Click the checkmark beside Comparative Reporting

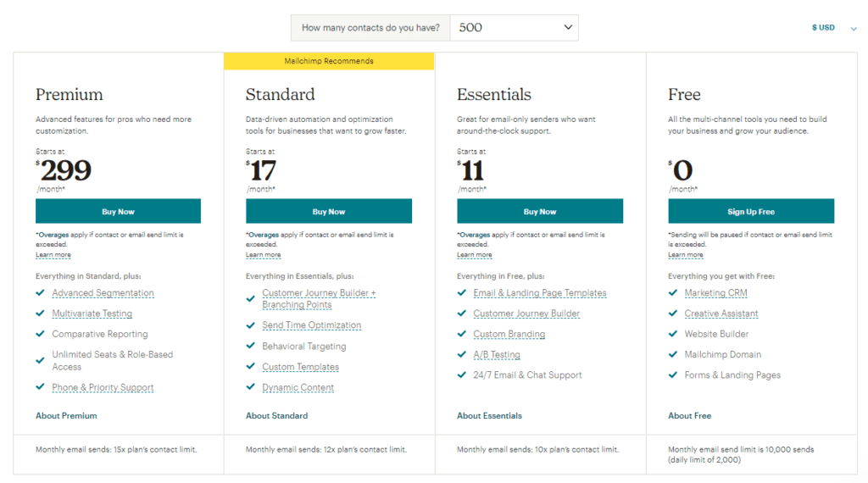click(x=40, y=334)
